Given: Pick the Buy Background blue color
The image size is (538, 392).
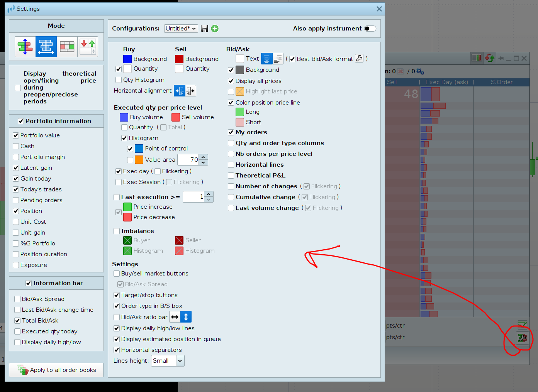Looking at the screenshot, I should (x=127, y=59).
